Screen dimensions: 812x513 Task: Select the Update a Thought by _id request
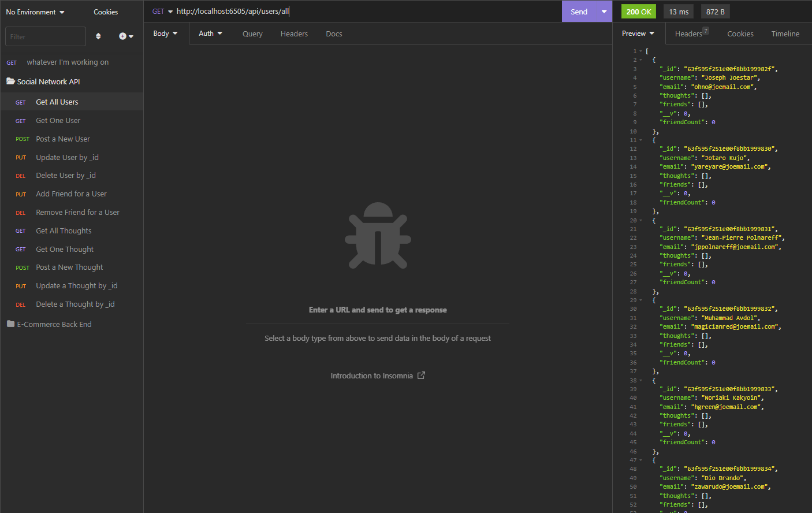tap(72, 286)
